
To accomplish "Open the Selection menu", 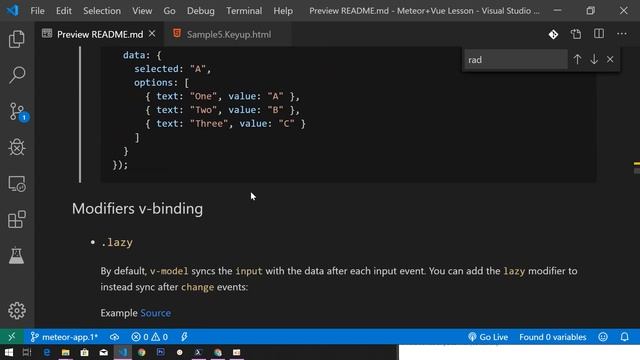I will [102, 11].
